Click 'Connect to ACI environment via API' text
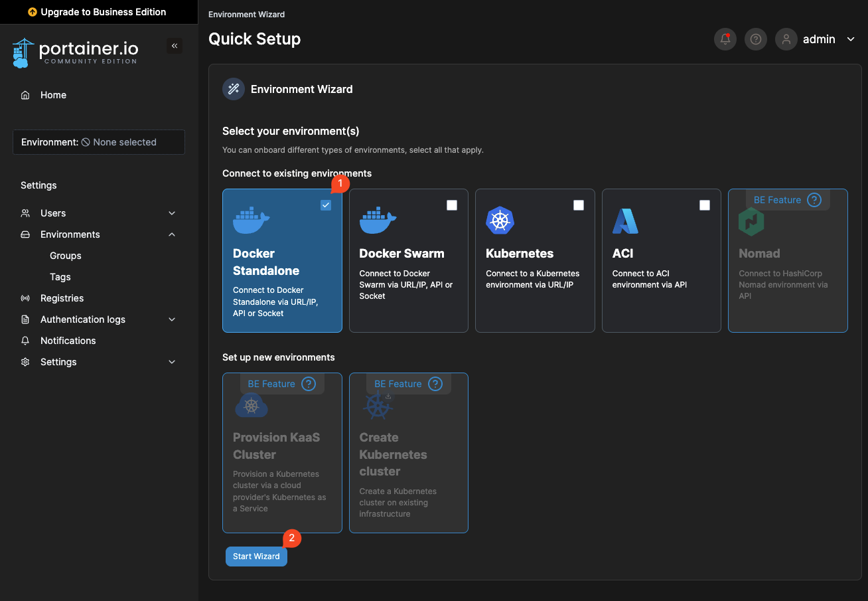The image size is (868, 601). tap(649, 279)
